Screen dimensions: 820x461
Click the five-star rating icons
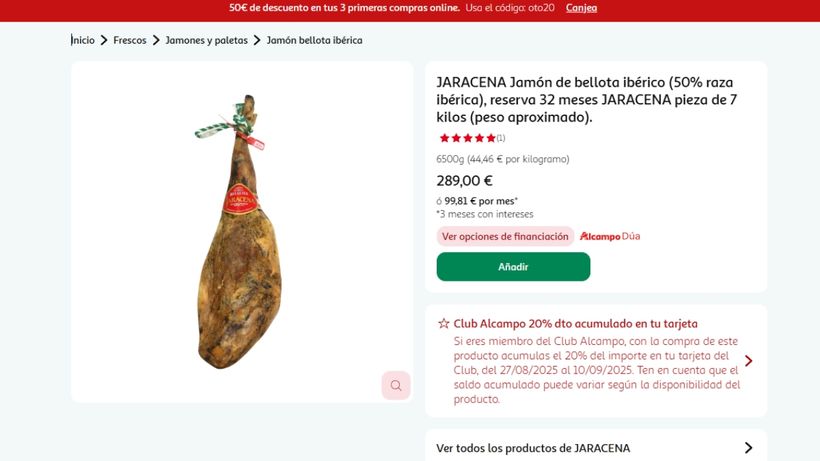click(x=468, y=138)
